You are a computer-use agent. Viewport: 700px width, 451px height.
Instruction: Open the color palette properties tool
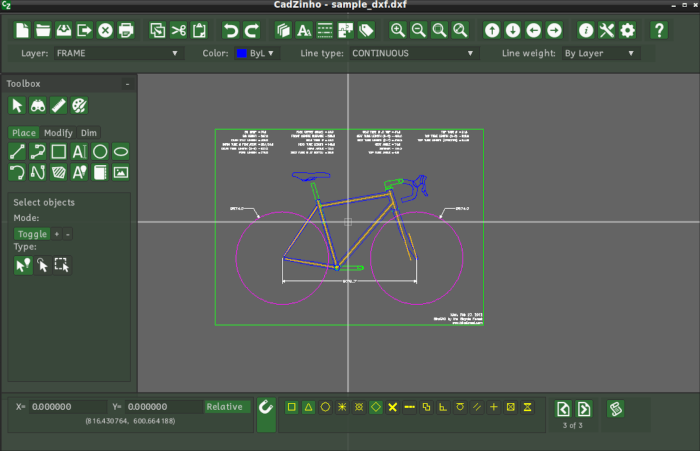[x=79, y=106]
